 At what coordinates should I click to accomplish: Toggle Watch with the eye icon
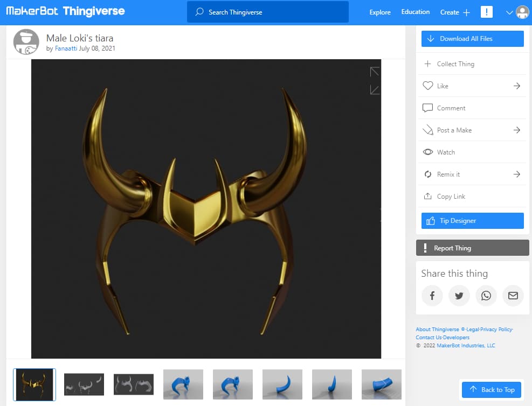(x=428, y=152)
